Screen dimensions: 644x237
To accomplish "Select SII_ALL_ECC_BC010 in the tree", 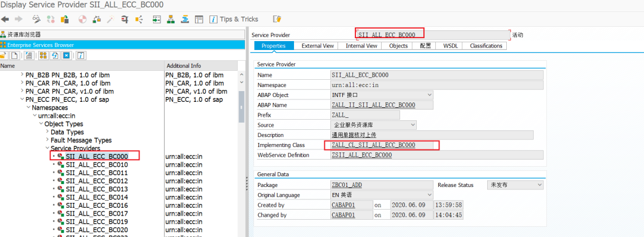I will [97, 165].
